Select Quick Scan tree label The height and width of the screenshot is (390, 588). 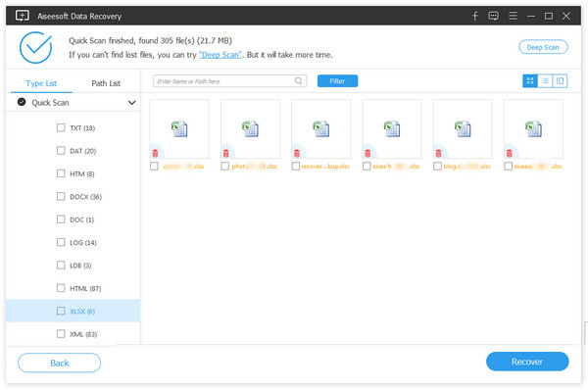(x=50, y=102)
